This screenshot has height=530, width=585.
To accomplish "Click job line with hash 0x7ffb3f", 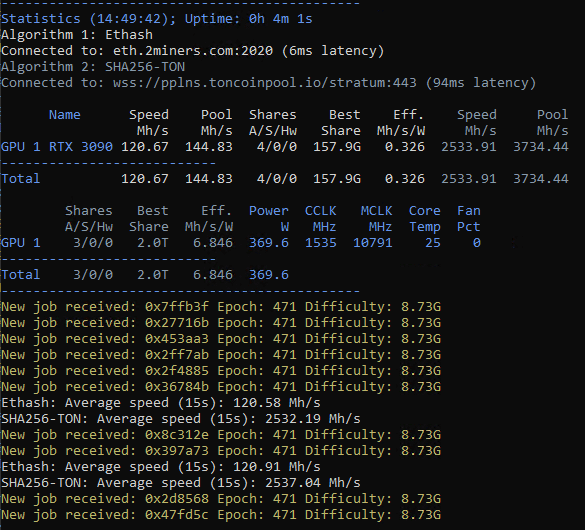I will click(221, 307).
